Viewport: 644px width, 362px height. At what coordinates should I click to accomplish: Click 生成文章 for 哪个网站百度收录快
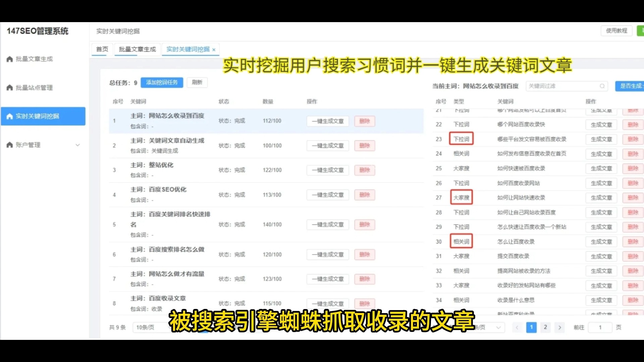click(601, 125)
